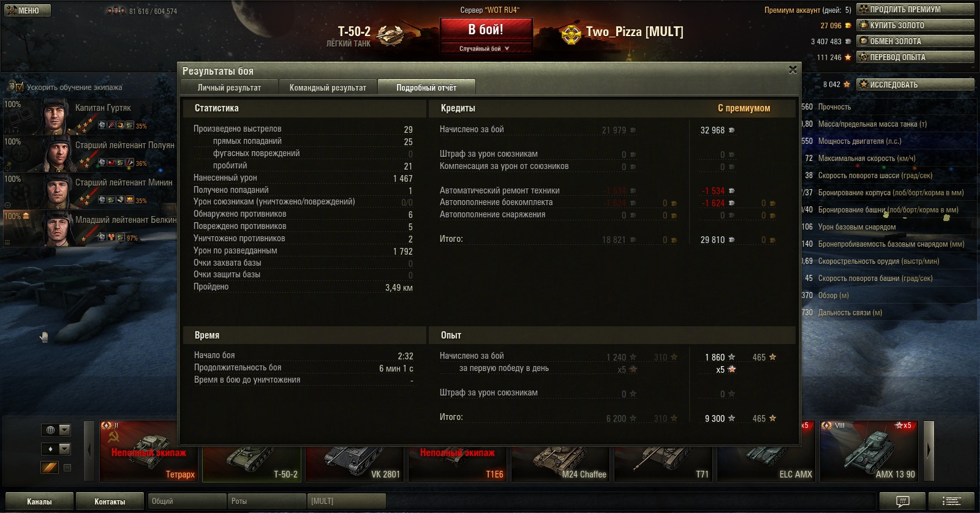Open the list icon button at bottom right

pyautogui.click(x=951, y=501)
